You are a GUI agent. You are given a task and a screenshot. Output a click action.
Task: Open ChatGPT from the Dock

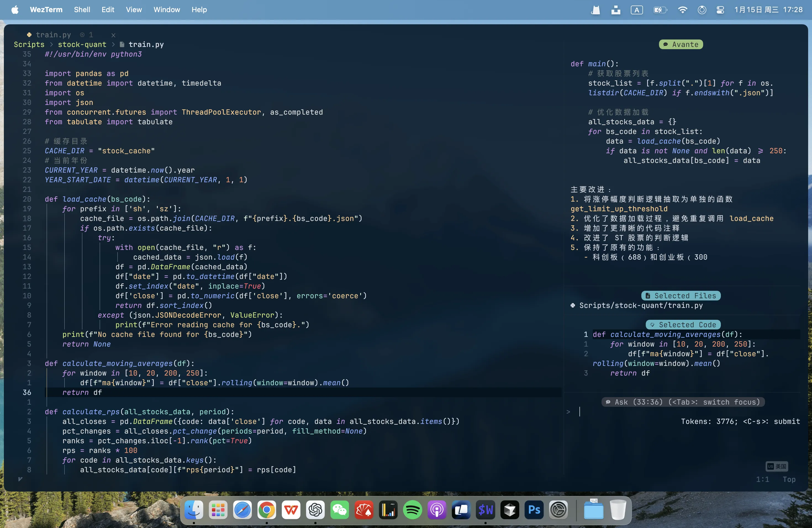[x=315, y=510]
